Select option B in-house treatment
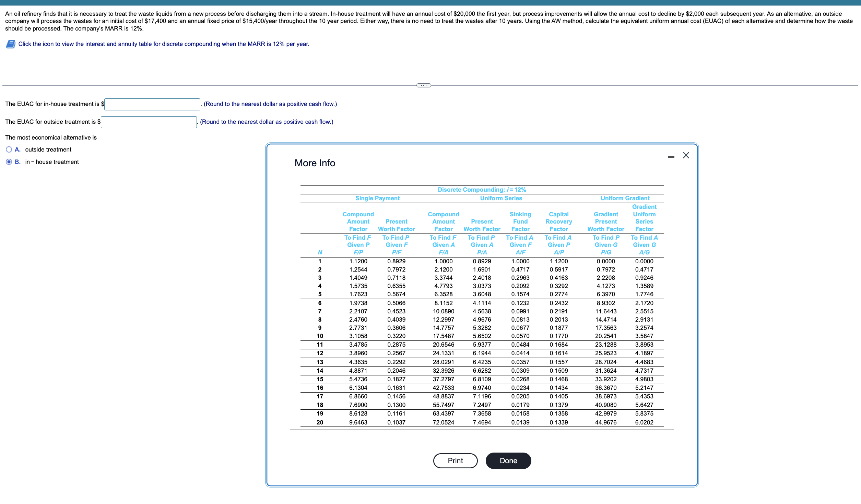The height and width of the screenshot is (504, 861). (9, 162)
